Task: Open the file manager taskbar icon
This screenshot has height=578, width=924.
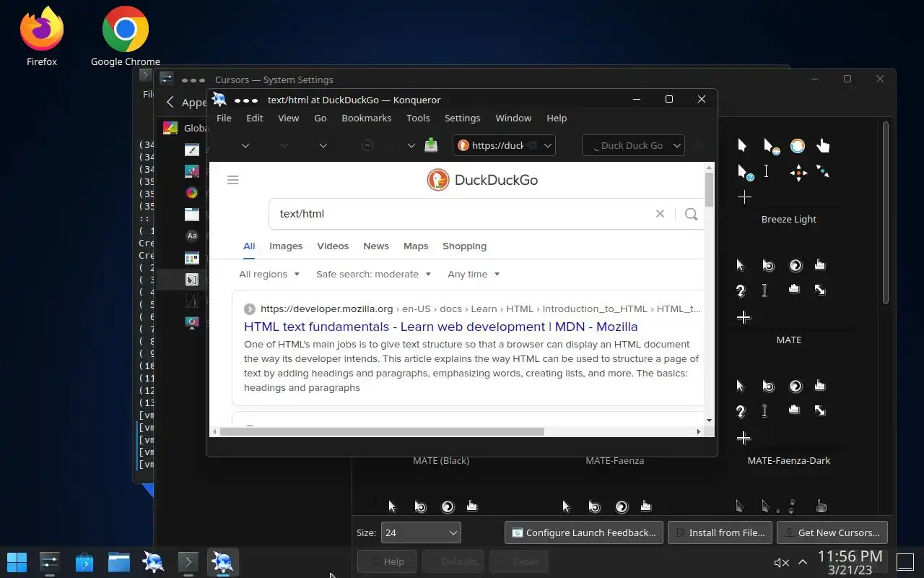Action: pos(118,562)
